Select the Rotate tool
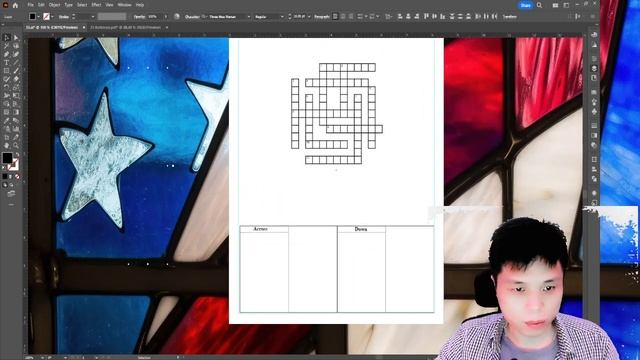The image size is (640, 360). (7, 87)
